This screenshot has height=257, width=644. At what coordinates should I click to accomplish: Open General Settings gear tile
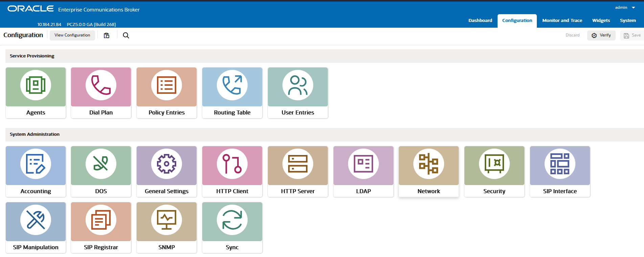(167, 172)
